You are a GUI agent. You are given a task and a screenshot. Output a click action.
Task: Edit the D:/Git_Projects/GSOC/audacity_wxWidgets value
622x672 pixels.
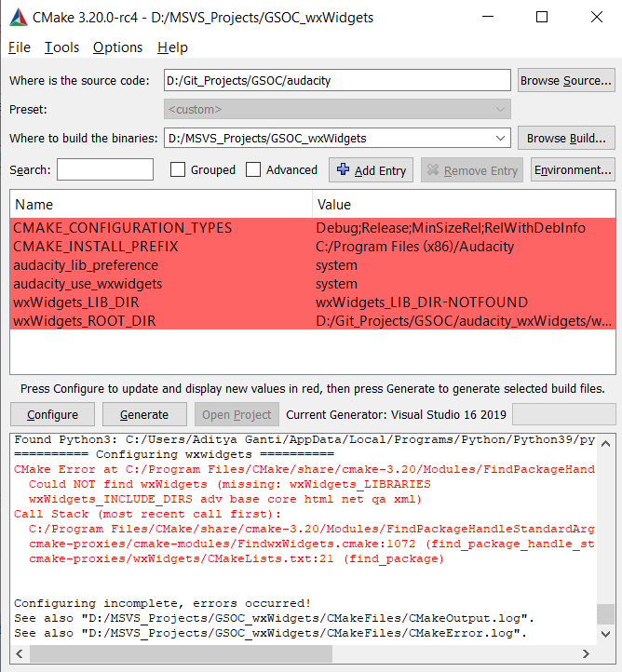[x=464, y=321]
